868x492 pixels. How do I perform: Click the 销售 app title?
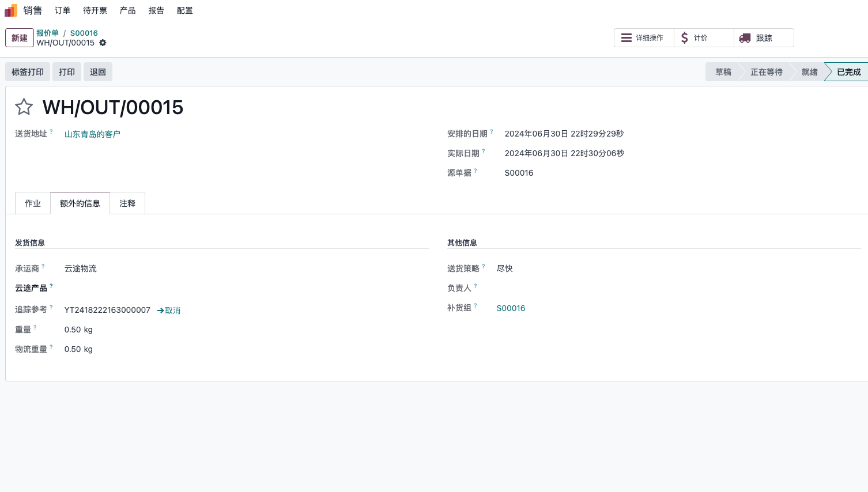[33, 10]
